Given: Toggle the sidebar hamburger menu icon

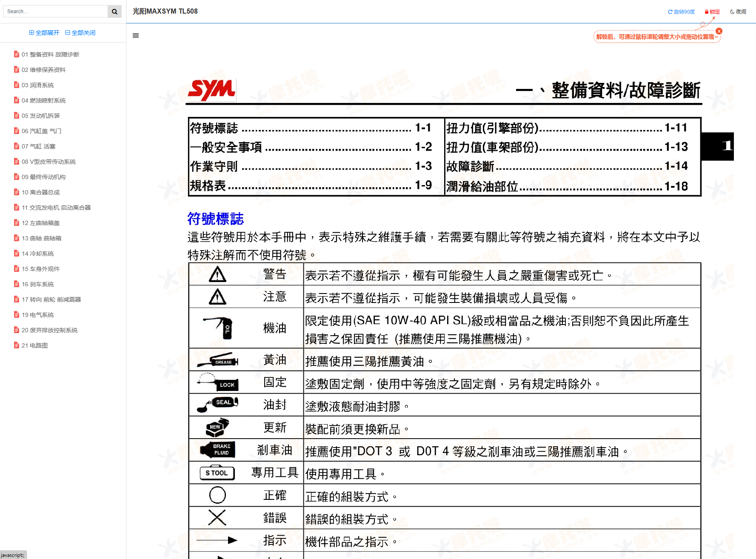Looking at the screenshot, I should (136, 36).
